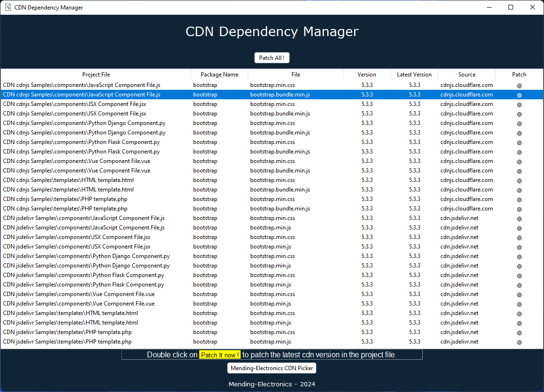Patch icon for cdnjs HTML template bootstrap.bundle.min.js row

click(x=519, y=190)
